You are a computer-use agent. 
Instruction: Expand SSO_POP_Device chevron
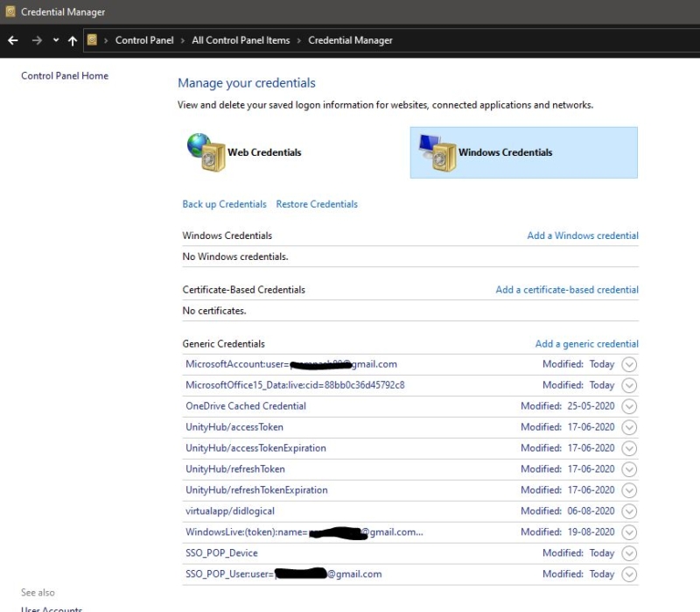tap(629, 553)
